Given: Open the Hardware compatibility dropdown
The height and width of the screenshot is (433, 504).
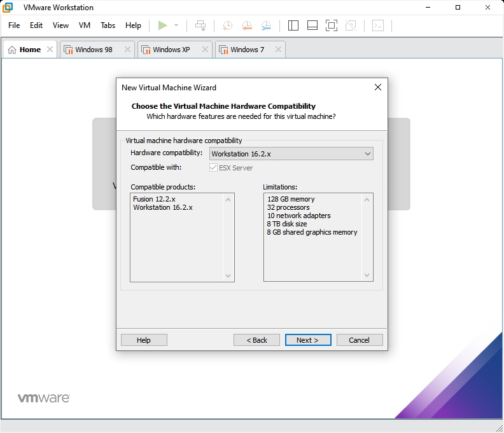Looking at the screenshot, I should [291, 154].
